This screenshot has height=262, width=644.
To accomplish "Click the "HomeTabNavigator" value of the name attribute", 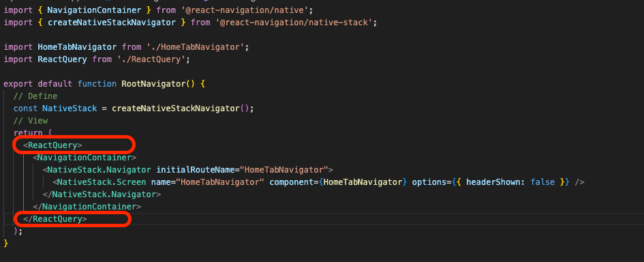I will coord(219,181).
